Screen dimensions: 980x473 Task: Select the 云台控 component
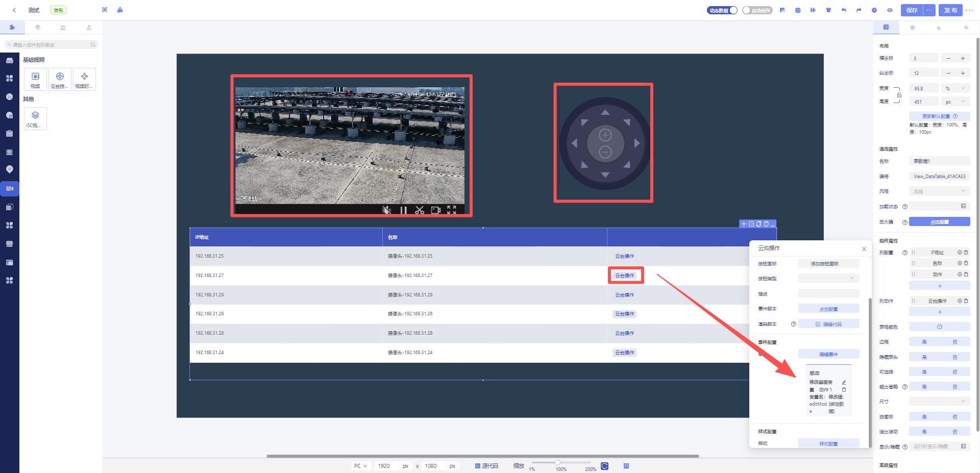coord(60,80)
